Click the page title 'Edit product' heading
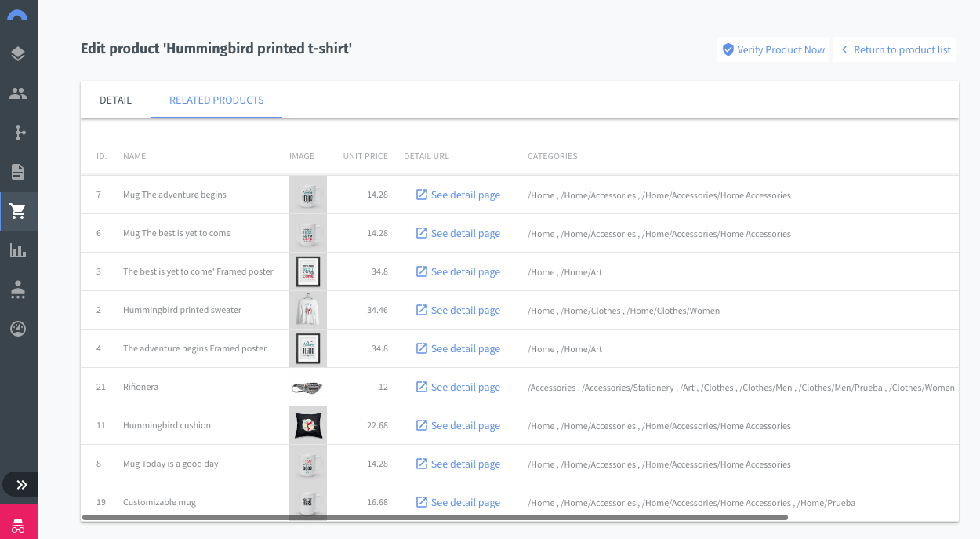 pos(216,49)
